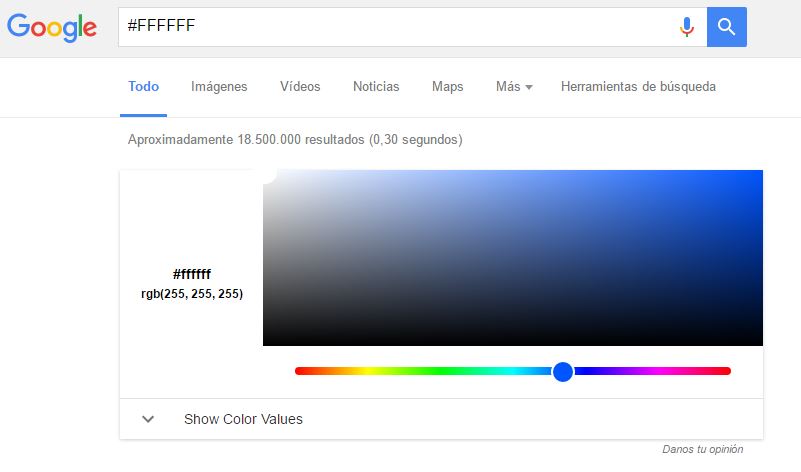Focus the search box containing #FFFFFF
This screenshot has height=472, width=801.
tap(390, 27)
